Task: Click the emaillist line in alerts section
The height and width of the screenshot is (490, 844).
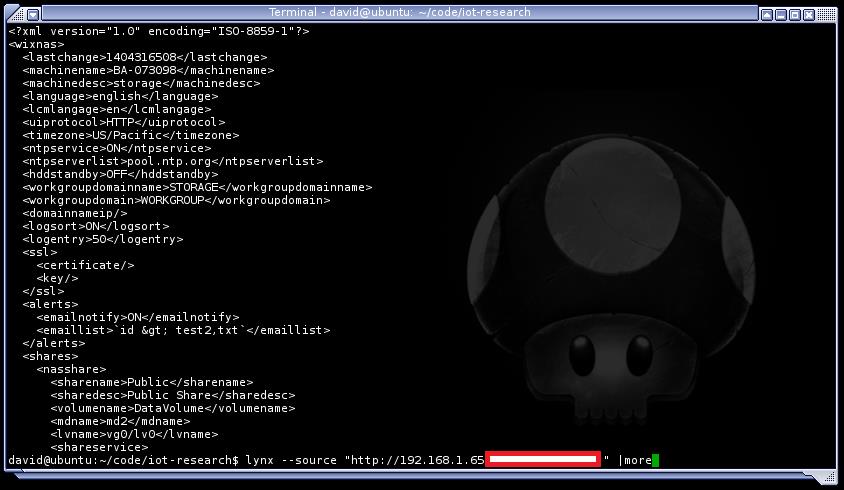Action: 183,330
